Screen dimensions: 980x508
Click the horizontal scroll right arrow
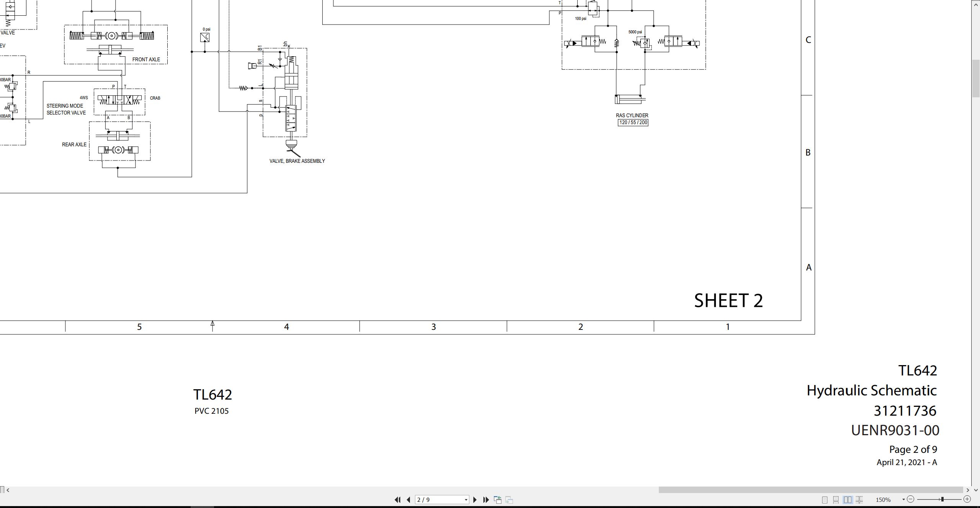pyautogui.click(x=968, y=490)
